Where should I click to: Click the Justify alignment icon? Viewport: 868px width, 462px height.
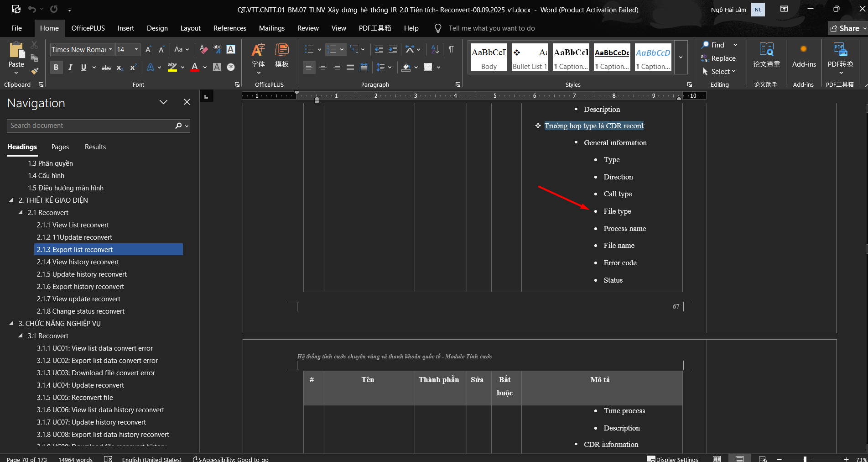point(350,67)
